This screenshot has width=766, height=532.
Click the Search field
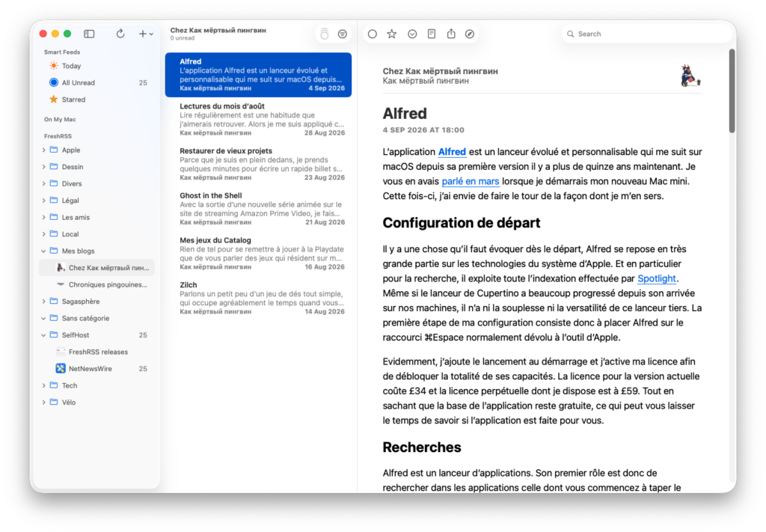pyautogui.click(x=646, y=34)
